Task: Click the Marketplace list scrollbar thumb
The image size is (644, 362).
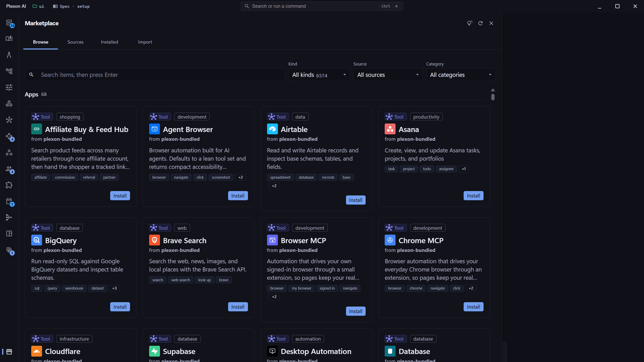Action: [x=493, y=97]
